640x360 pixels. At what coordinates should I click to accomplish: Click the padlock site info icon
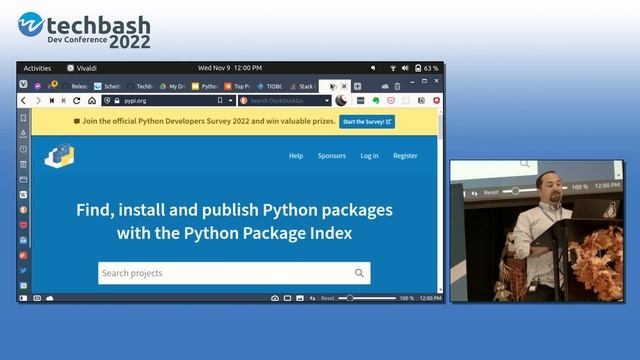[117, 100]
